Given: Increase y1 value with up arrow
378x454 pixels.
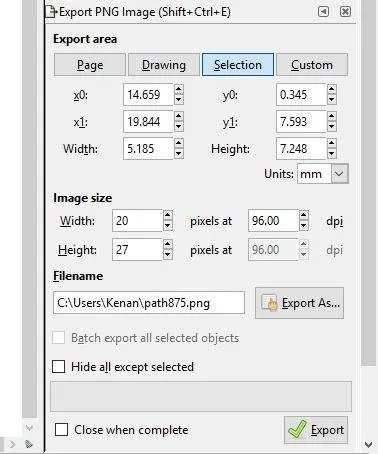Looking at the screenshot, I should [x=331, y=116].
